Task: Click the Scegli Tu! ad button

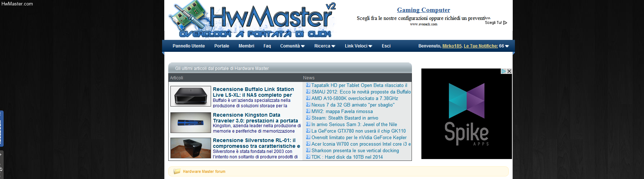Action: click(x=496, y=22)
